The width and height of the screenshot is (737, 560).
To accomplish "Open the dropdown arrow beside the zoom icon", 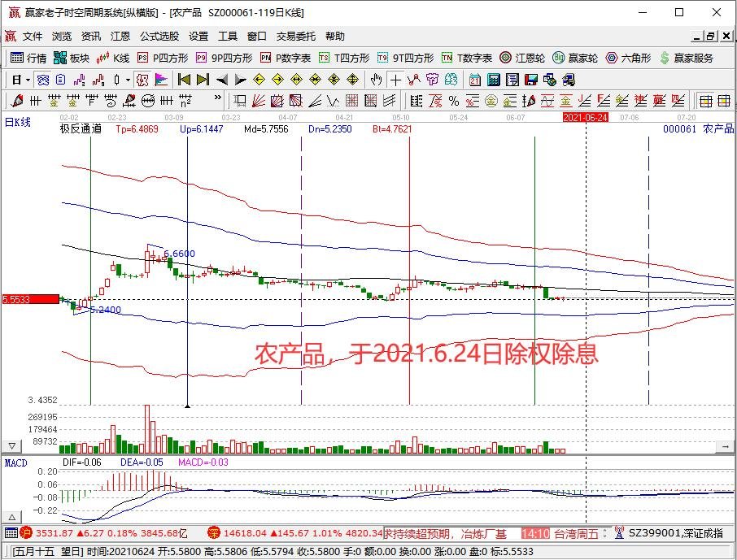I will 127,80.
